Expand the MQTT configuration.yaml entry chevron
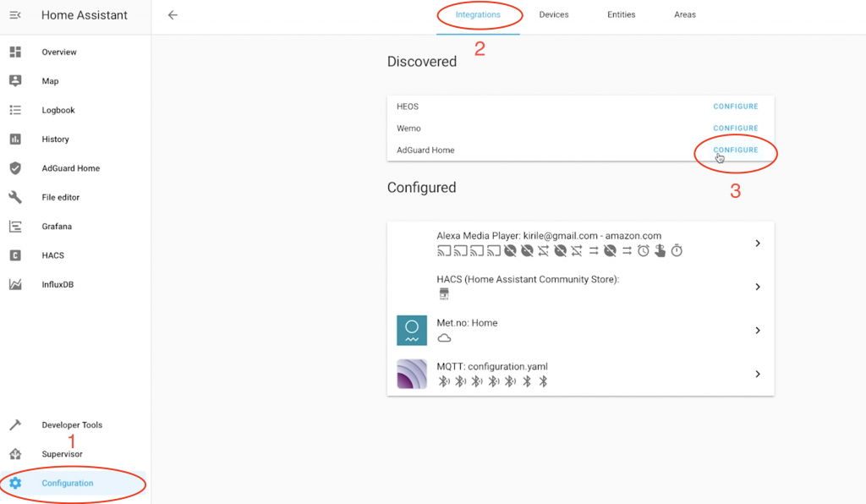This screenshot has width=866, height=504. pos(758,374)
